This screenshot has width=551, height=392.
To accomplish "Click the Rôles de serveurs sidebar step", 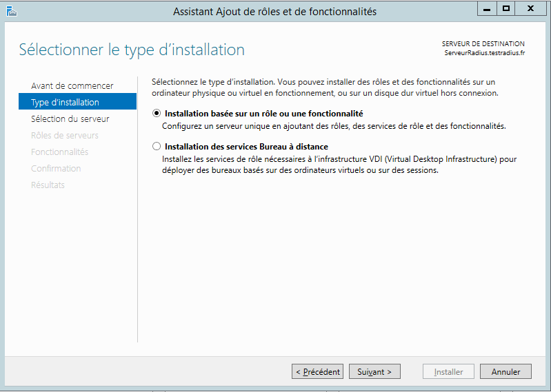I will [64, 135].
